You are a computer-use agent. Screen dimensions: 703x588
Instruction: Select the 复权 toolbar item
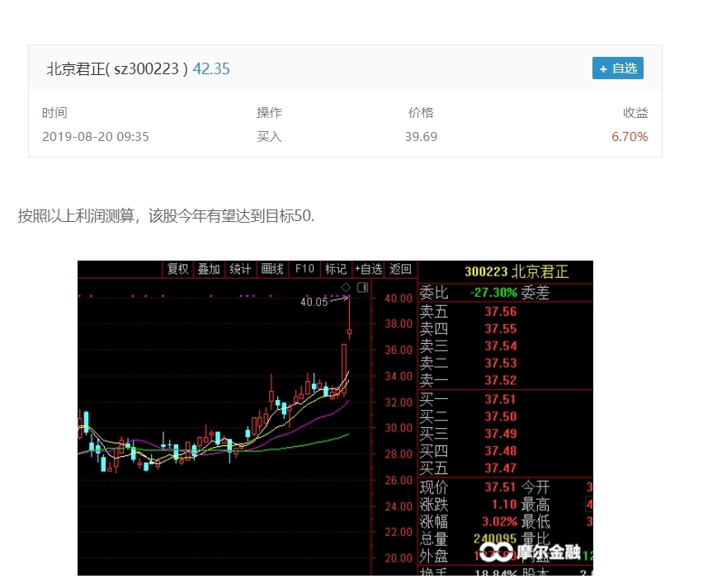(177, 269)
